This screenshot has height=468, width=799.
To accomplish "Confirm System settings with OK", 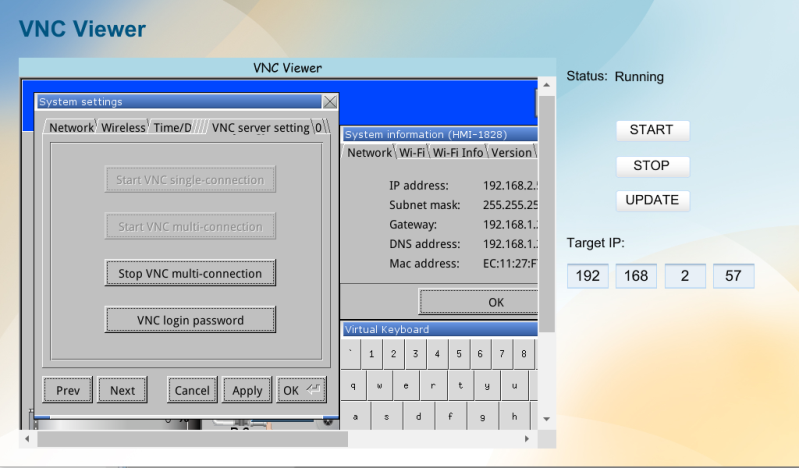I will coord(301,391).
